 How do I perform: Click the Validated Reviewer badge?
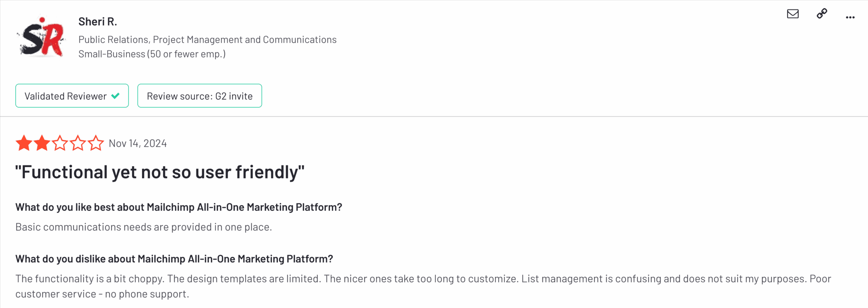pyautogui.click(x=72, y=96)
